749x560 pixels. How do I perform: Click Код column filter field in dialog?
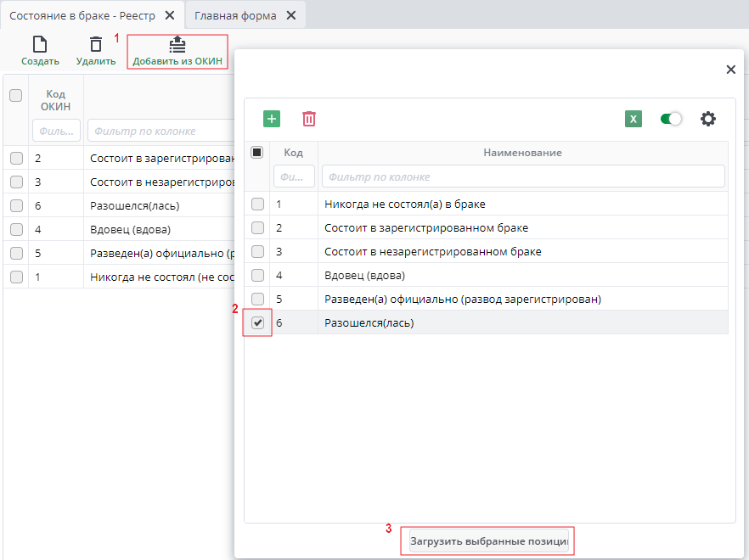pyautogui.click(x=293, y=176)
